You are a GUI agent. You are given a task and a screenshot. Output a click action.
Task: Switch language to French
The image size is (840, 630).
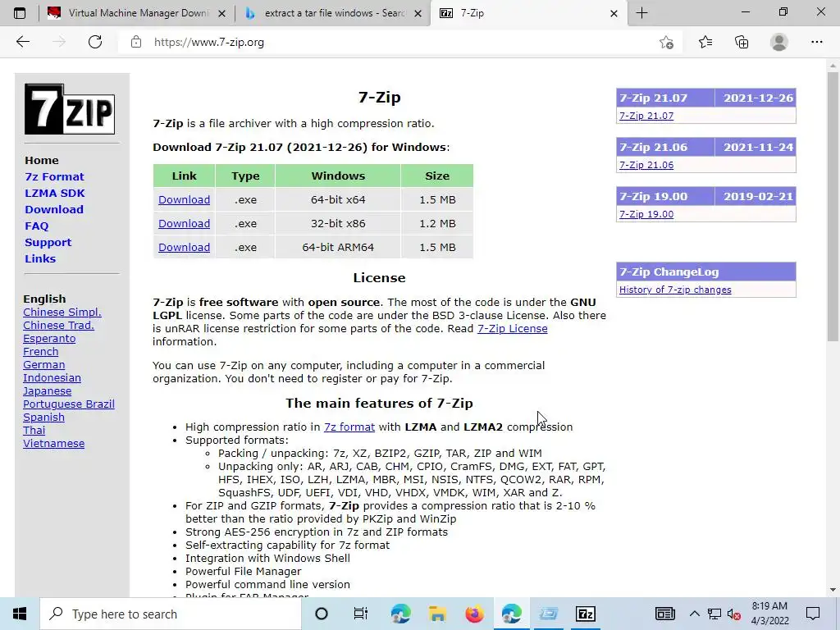pyautogui.click(x=41, y=351)
